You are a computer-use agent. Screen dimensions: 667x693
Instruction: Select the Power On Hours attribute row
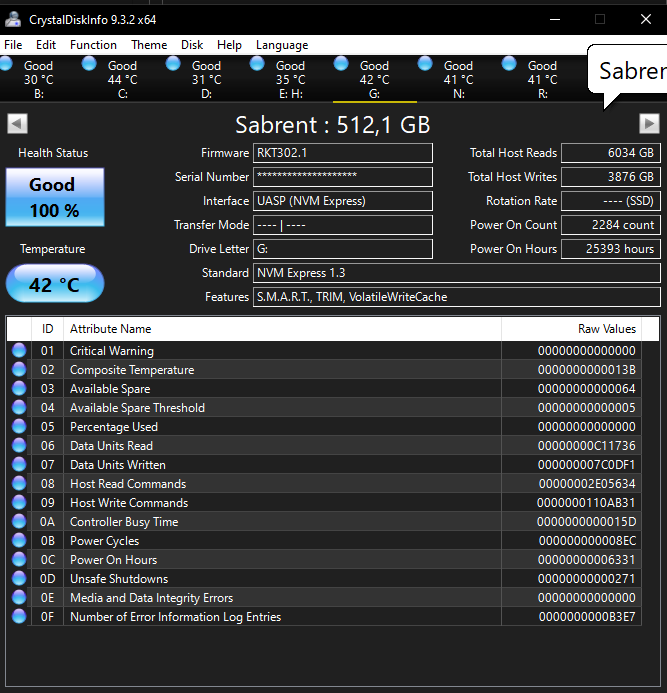(112, 560)
